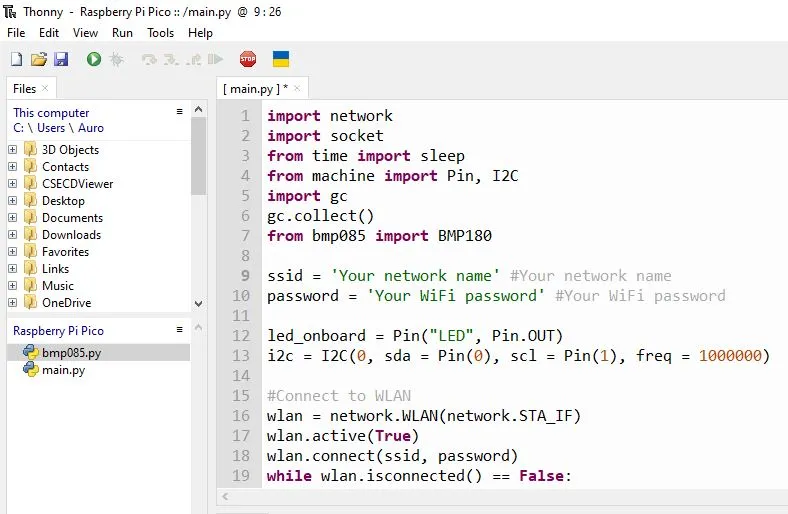788x514 pixels.
Task: Click the Auro path segment
Action: tap(91, 128)
